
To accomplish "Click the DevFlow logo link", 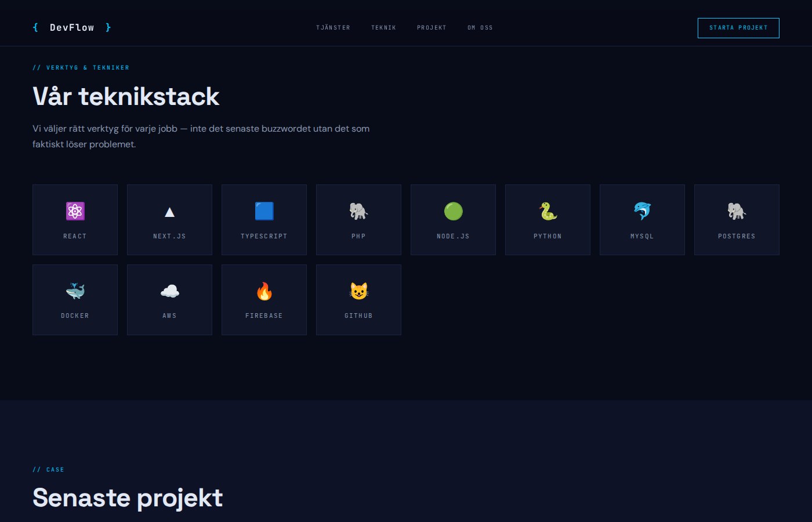I will click(x=72, y=27).
